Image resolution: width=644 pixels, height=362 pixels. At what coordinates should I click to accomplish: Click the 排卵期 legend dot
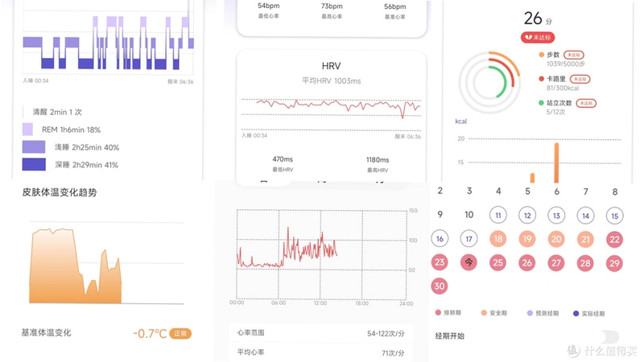point(438,312)
